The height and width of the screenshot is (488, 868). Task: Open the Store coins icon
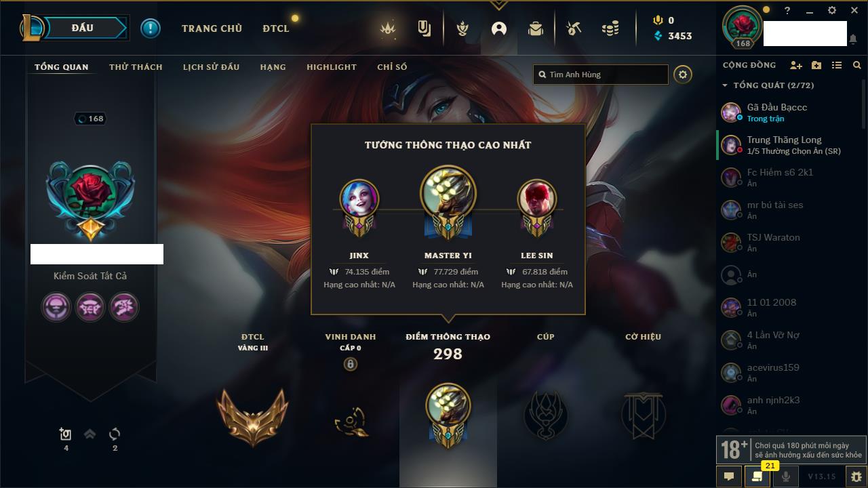[610, 28]
